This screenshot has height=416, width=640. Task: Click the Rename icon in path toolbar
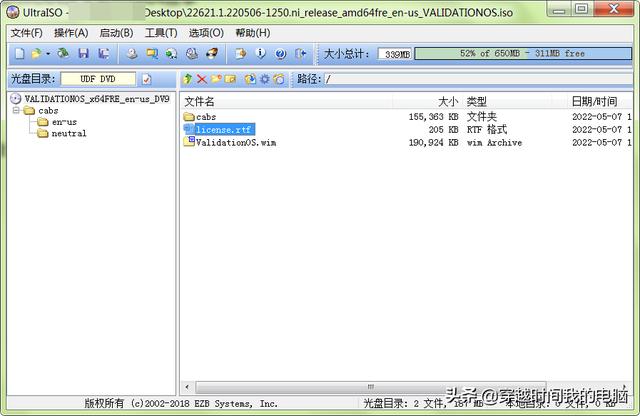coord(231,79)
